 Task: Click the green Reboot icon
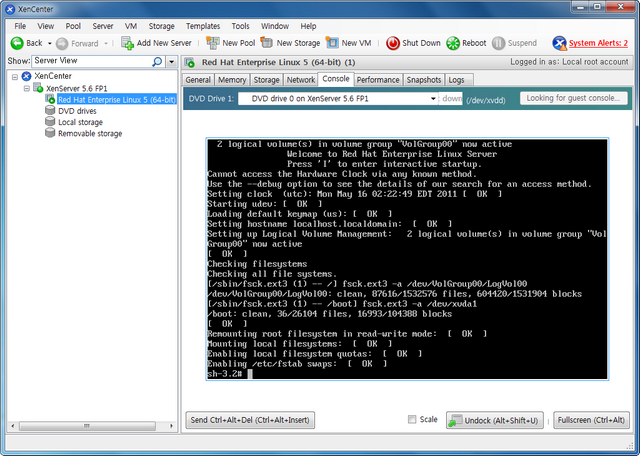tap(453, 43)
